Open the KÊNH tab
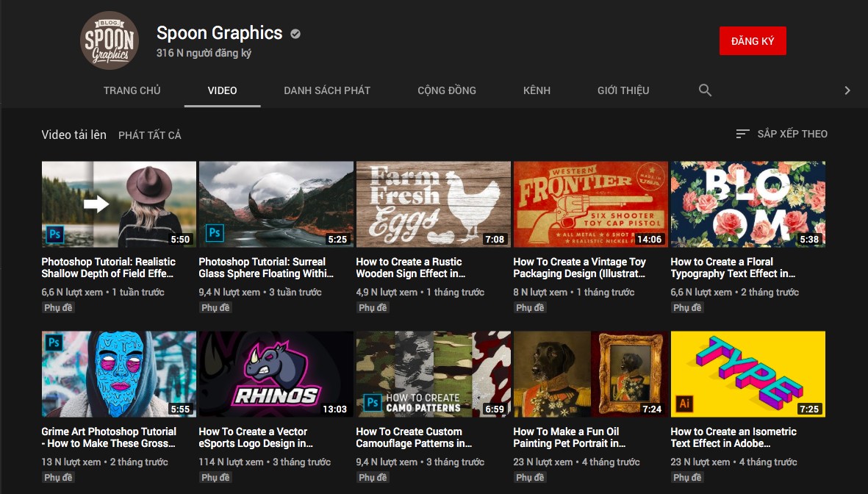Image resolution: width=868 pixels, height=494 pixels. [x=537, y=90]
